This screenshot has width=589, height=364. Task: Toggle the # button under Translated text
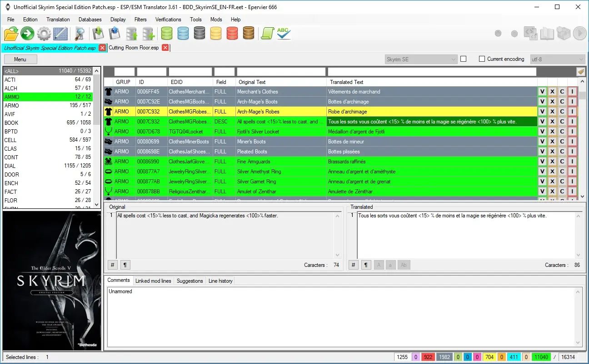pos(354,265)
